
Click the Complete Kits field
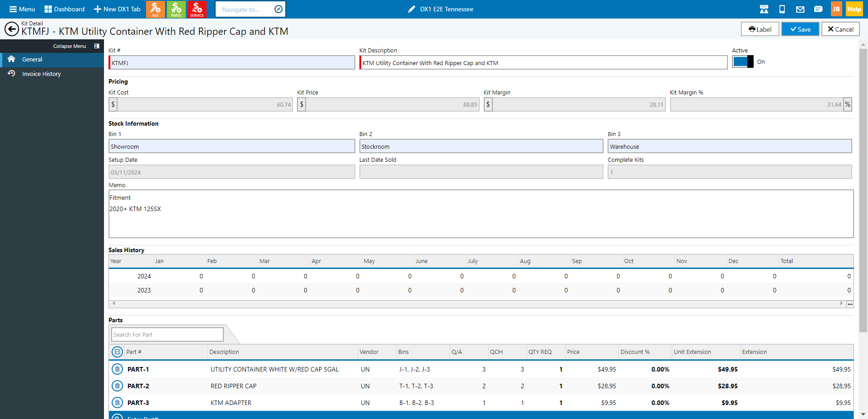730,172
